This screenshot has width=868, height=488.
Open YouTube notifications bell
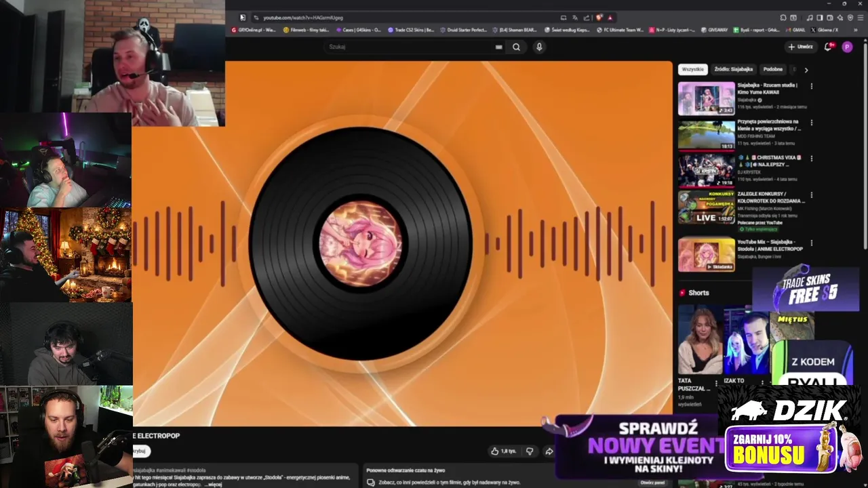click(x=828, y=47)
